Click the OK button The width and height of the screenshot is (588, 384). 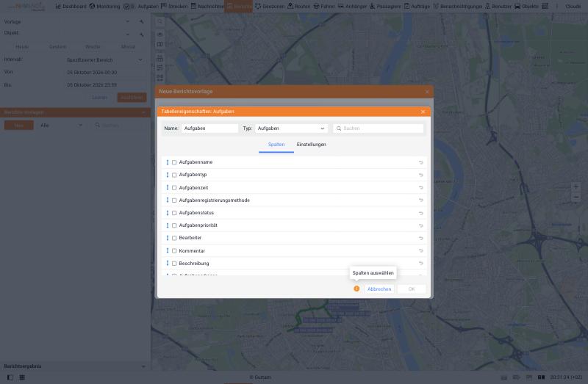[x=412, y=289]
